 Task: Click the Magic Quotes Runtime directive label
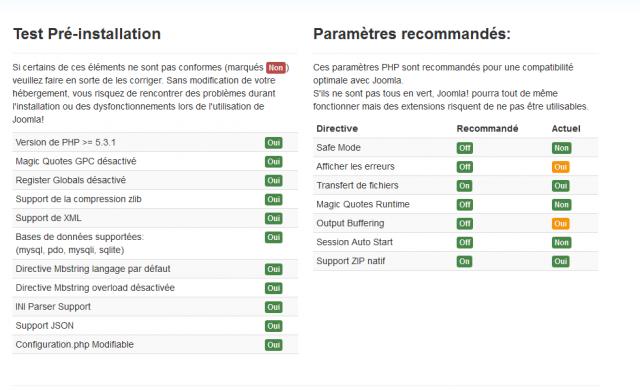[x=362, y=204]
